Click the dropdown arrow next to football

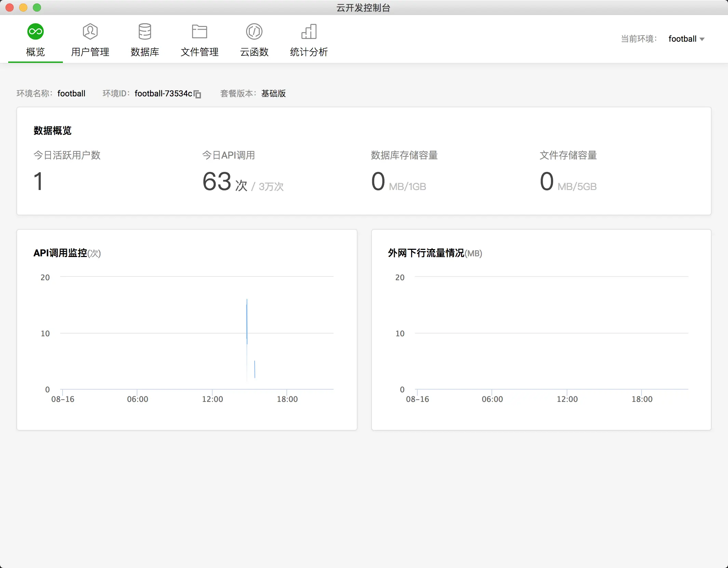(x=702, y=39)
